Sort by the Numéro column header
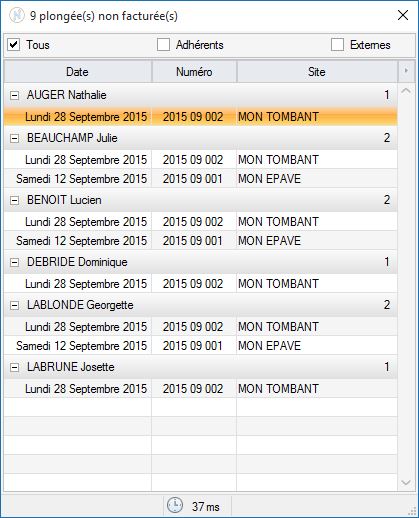 [194, 72]
